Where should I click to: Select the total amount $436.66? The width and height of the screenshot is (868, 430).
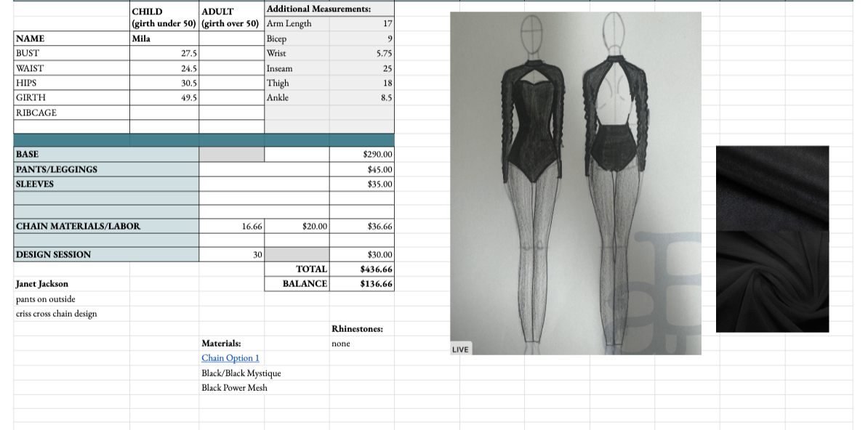click(x=361, y=269)
